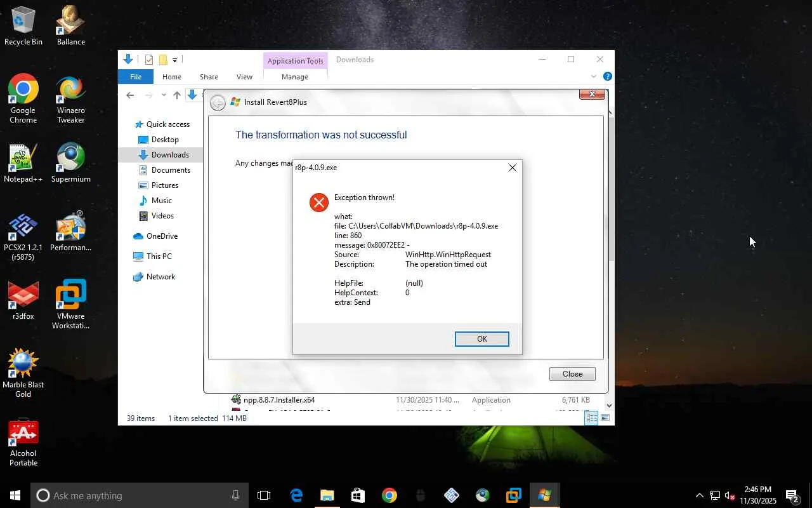Open Explorer Help via the blue question mark

point(608,76)
